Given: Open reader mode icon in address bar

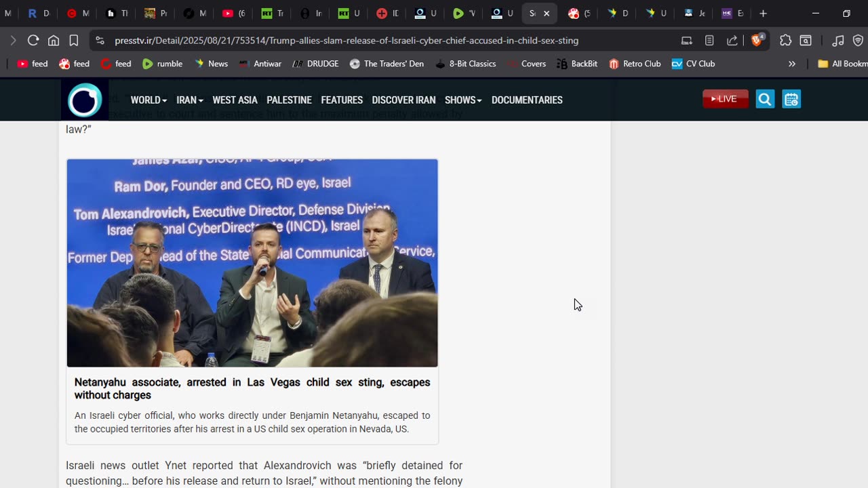Looking at the screenshot, I should [x=709, y=41].
